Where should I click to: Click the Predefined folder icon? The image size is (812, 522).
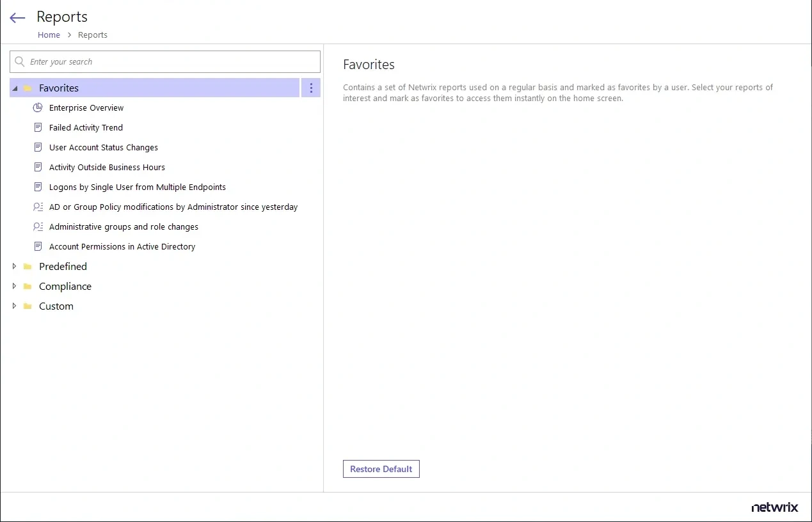tap(28, 267)
